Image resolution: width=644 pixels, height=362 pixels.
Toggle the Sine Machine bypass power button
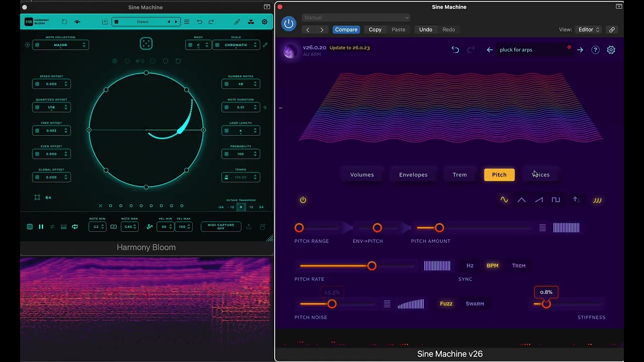coord(289,24)
